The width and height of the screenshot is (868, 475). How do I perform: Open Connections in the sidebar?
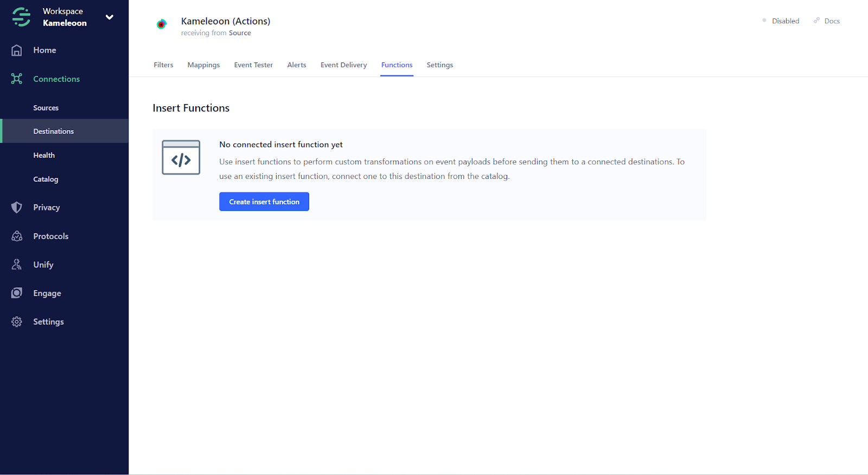coord(56,79)
